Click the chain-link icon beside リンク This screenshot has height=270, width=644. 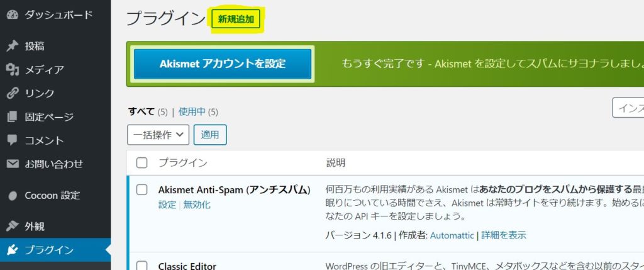click(x=13, y=93)
